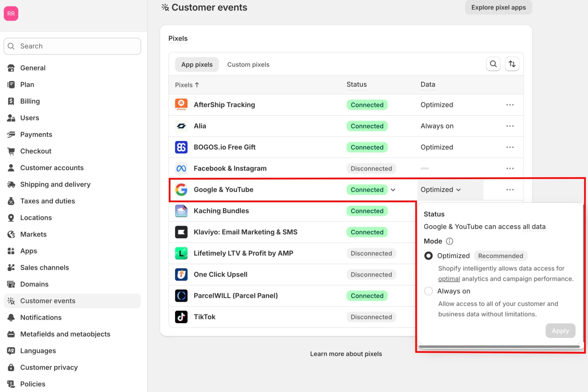Open the pixel search magnifier icon
This screenshot has width=588, height=392.
[x=493, y=64]
